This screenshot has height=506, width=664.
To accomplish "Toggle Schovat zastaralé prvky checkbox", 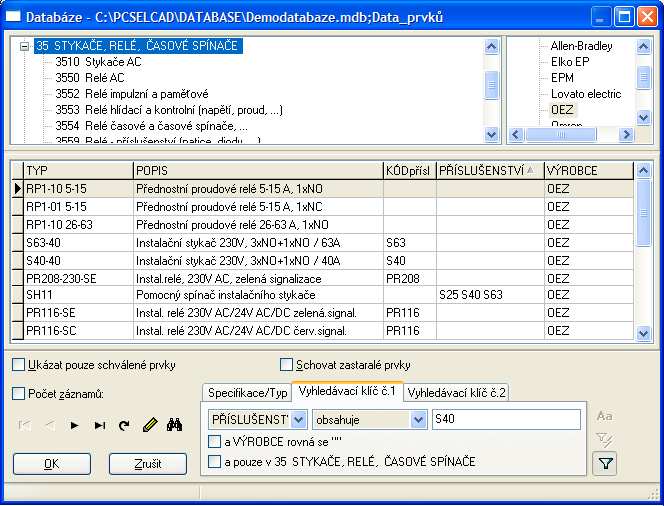I will 286,365.
